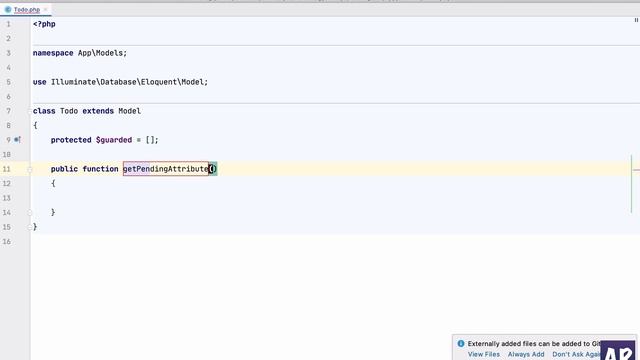This screenshot has height=360, width=640.
Task: Click the PHP class icon on the Todo.php tab
Action: [8, 9]
